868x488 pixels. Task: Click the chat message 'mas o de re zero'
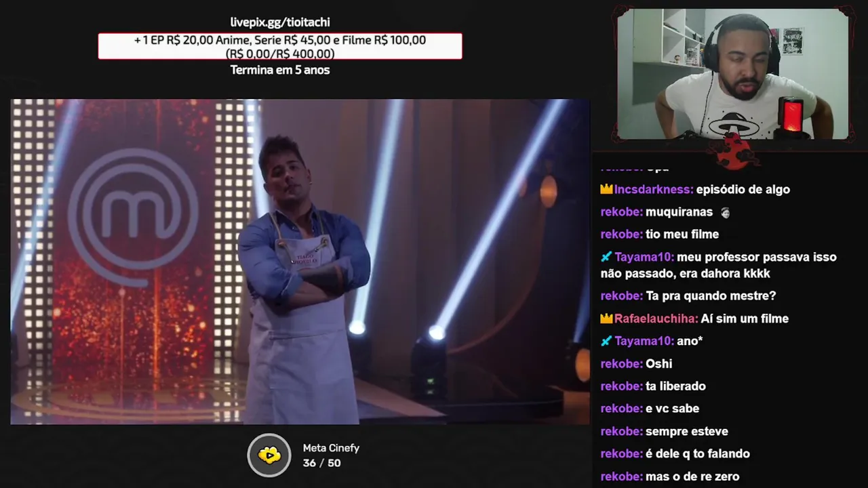[692, 476]
